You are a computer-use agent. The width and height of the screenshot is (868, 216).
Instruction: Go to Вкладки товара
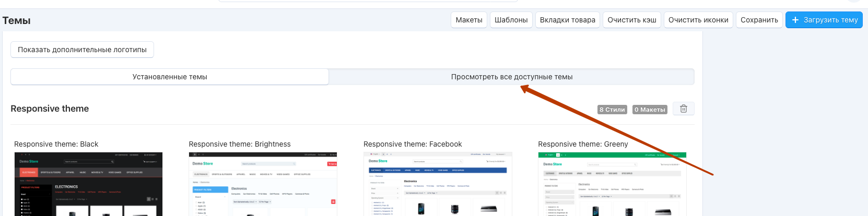tap(567, 20)
